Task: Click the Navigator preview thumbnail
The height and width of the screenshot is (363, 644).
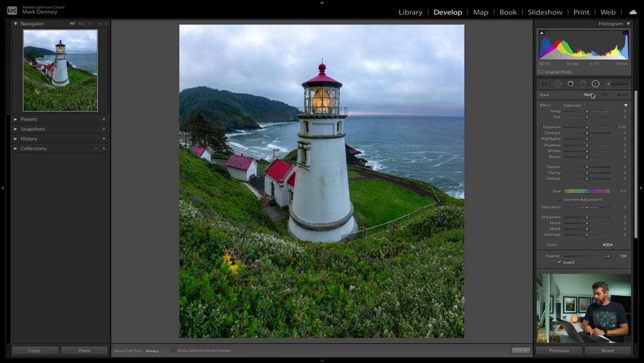Action: pyautogui.click(x=61, y=70)
